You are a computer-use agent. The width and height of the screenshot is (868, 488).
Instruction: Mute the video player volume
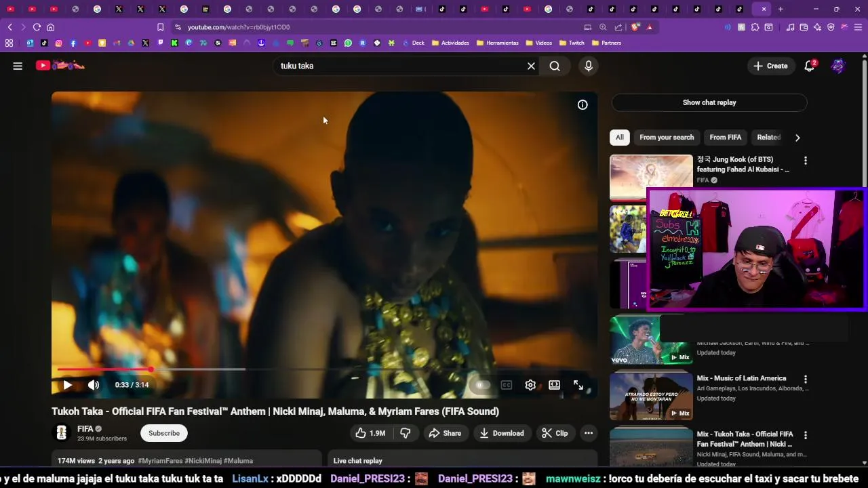click(x=94, y=385)
